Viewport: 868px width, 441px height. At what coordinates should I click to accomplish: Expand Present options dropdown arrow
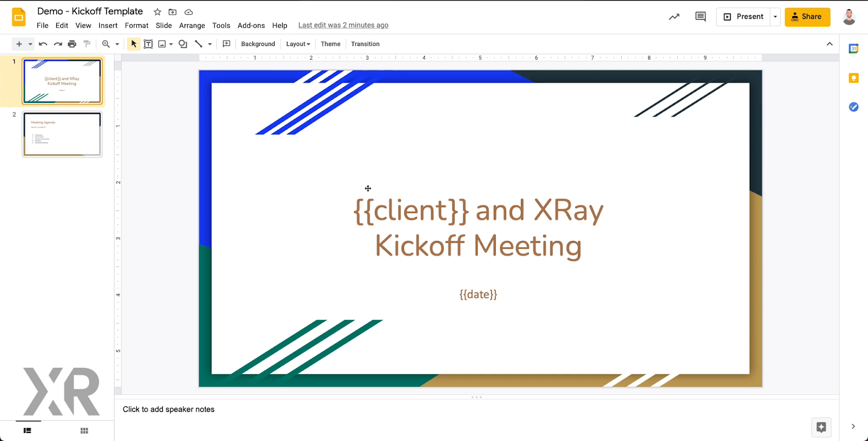(775, 17)
